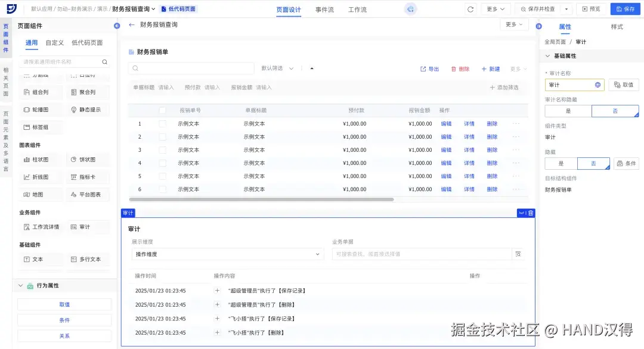Set 审计名称隐藏 to 是
The height and width of the screenshot is (349, 644).
tap(568, 111)
